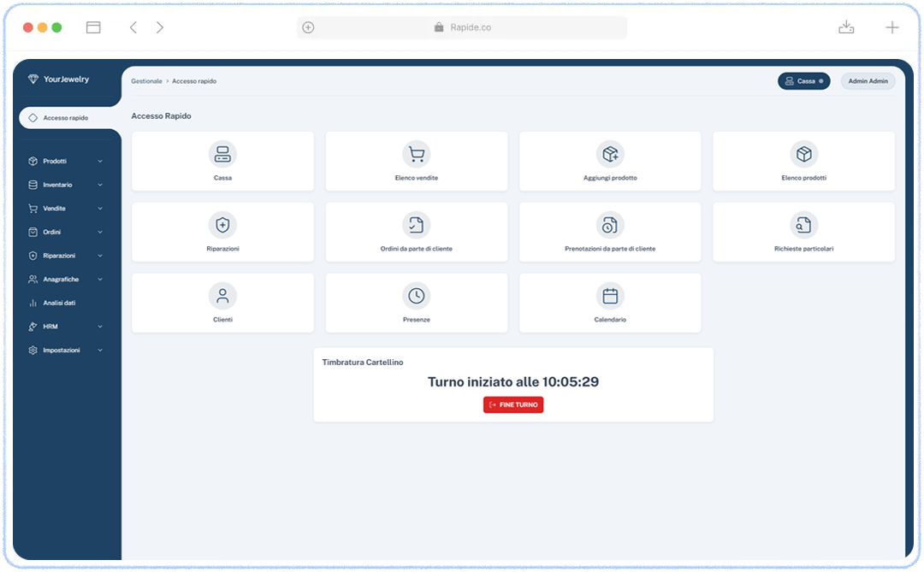Image resolution: width=924 pixels, height=572 pixels.
Task: Click the Aggiungi prodotto box icon
Action: [x=610, y=153]
